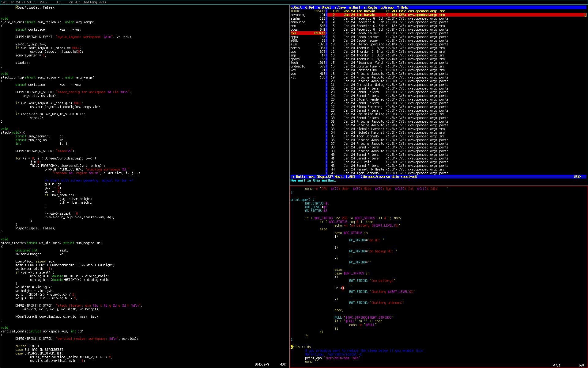Click s:Save in mutt help bar

pyautogui.click(x=340, y=7)
